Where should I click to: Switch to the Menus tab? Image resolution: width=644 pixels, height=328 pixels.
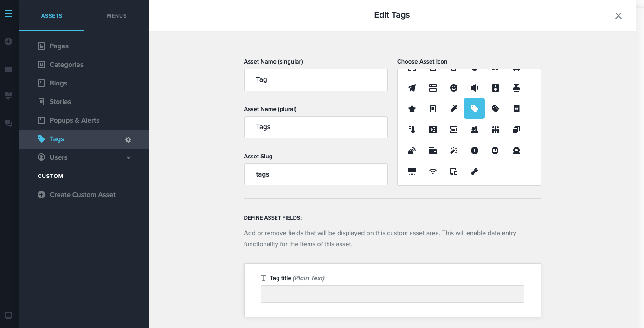(x=117, y=16)
